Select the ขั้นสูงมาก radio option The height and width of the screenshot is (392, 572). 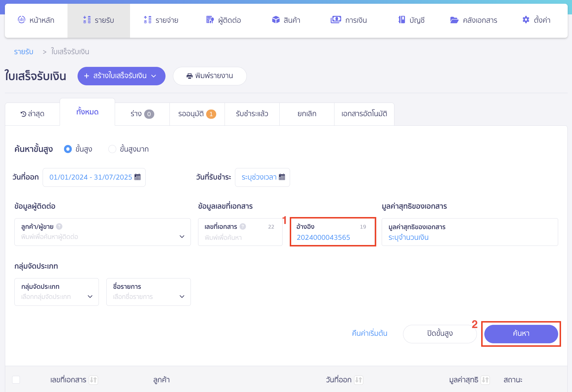[x=112, y=149]
